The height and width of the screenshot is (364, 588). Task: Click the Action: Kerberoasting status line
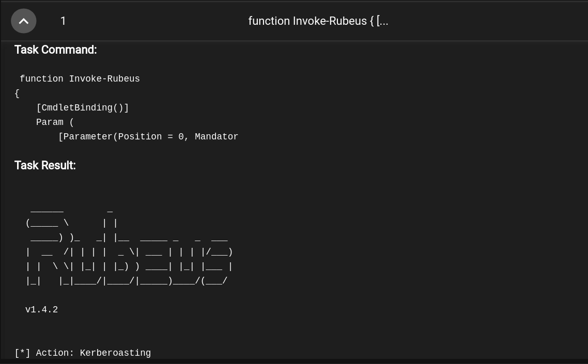tap(83, 353)
